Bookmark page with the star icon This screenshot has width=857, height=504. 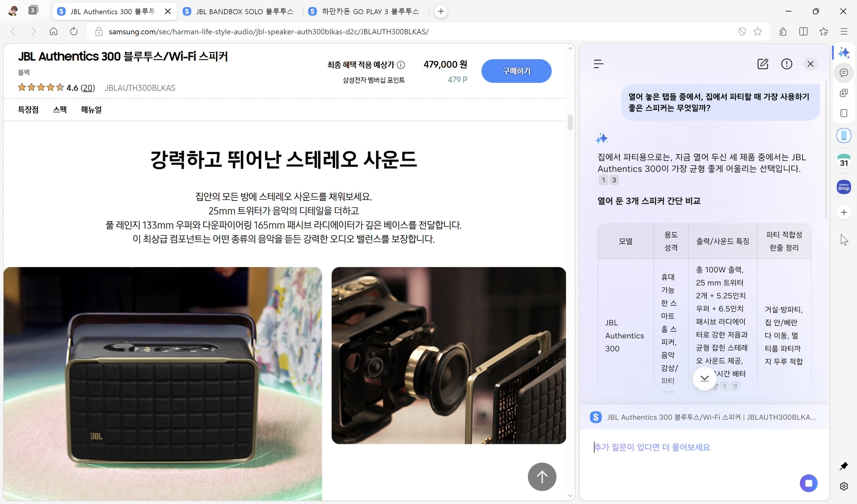click(x=758, y=31)
